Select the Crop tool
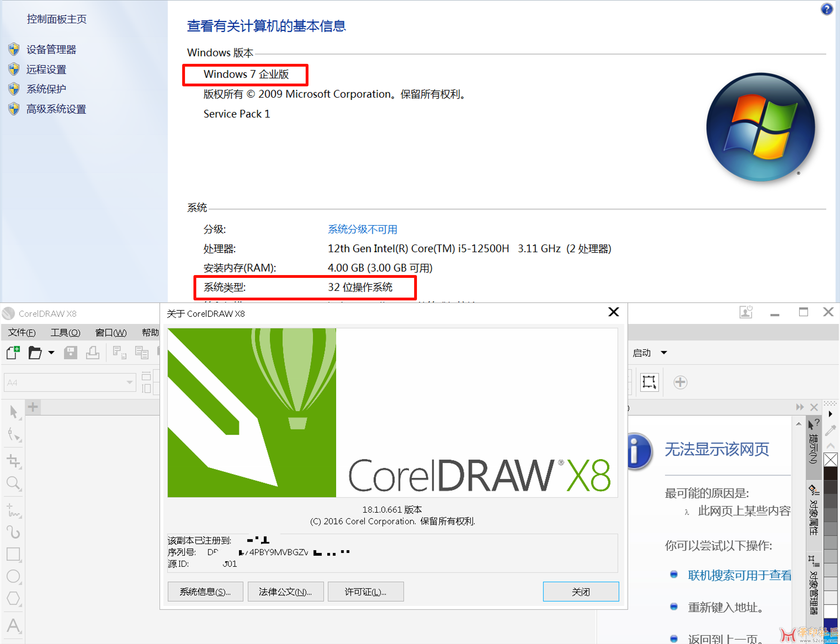Screen dimensions: 840x644 [14, 461]
